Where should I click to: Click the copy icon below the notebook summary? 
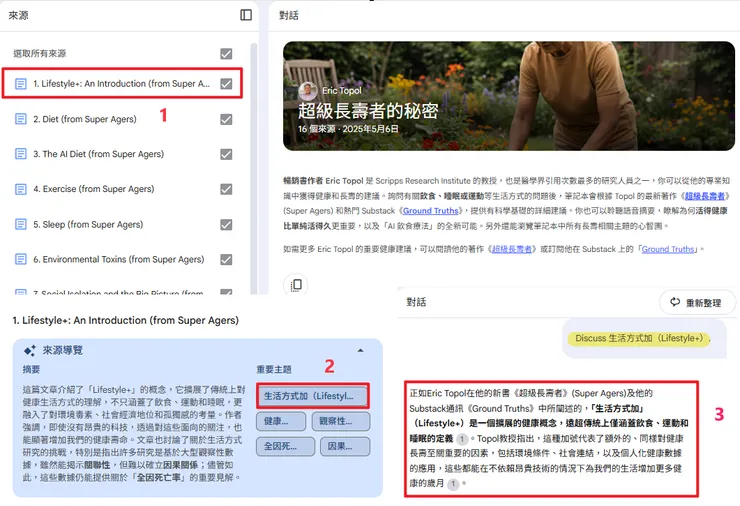296,285
